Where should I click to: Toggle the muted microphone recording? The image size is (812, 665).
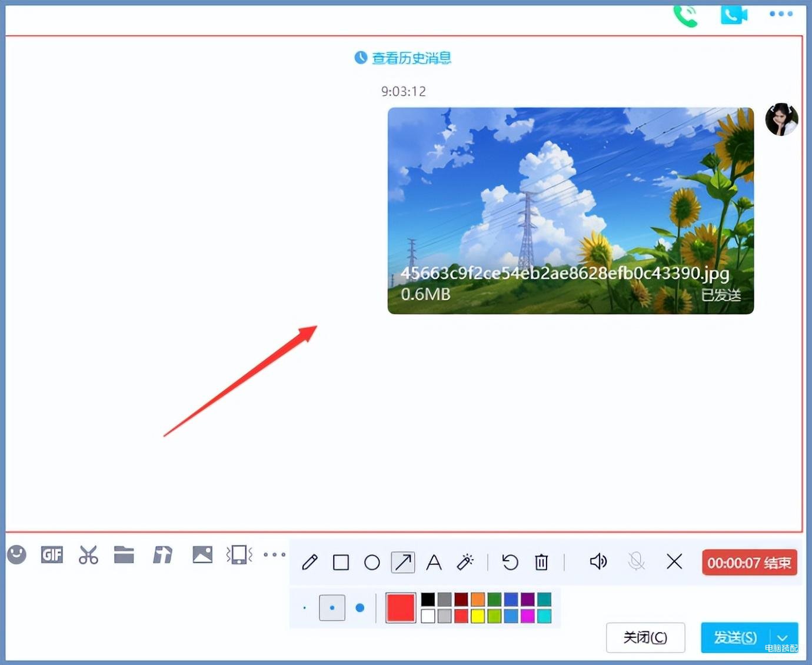click(636, 562)
